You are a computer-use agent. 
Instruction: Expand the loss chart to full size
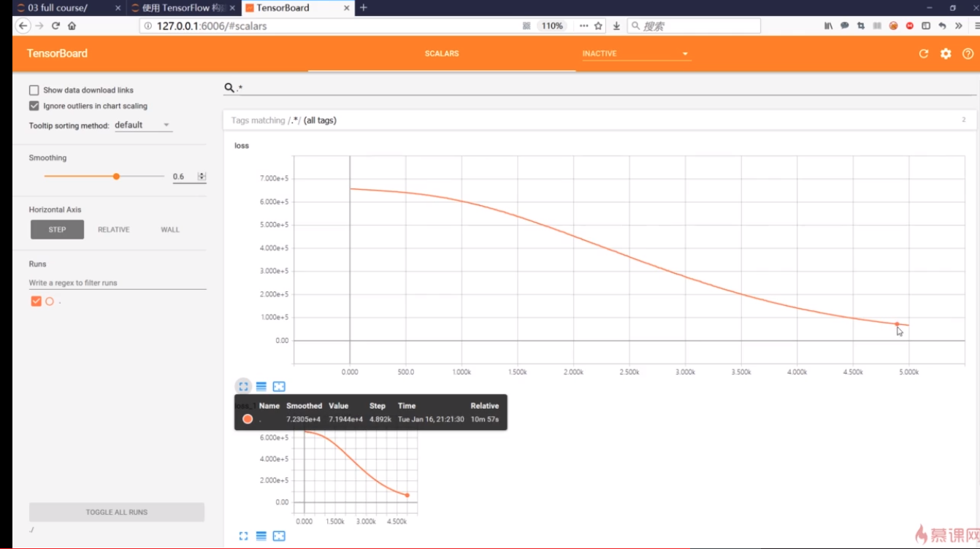(244, 386)
